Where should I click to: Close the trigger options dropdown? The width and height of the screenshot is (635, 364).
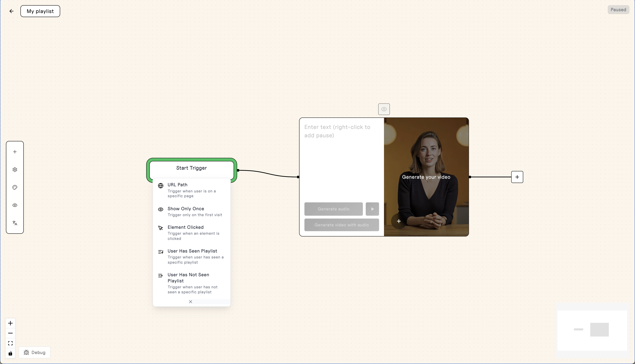click(x=191, y=302)
